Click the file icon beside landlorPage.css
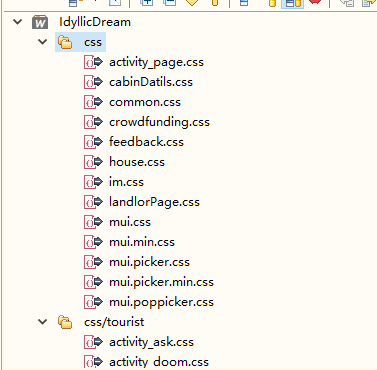The image size is (377, 370). (x=93, y=202)
